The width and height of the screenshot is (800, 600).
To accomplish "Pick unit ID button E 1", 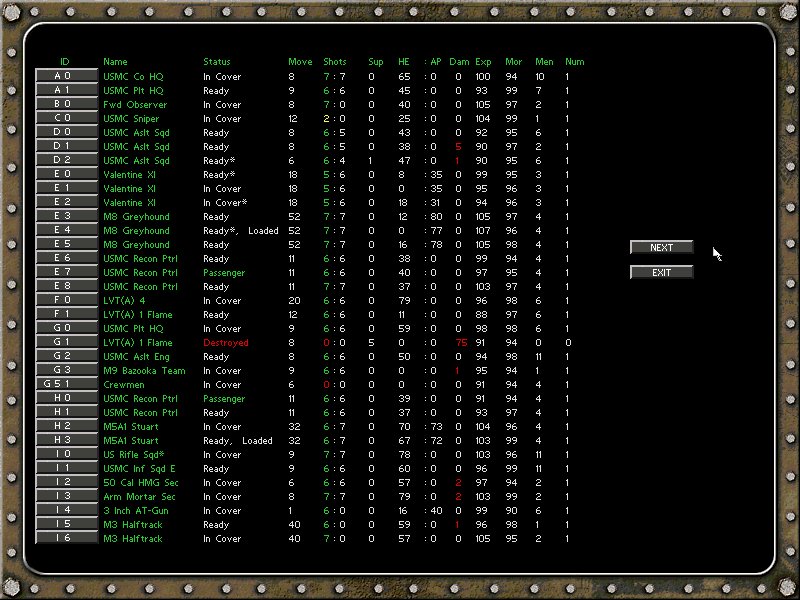I will [x=66, y=188].
